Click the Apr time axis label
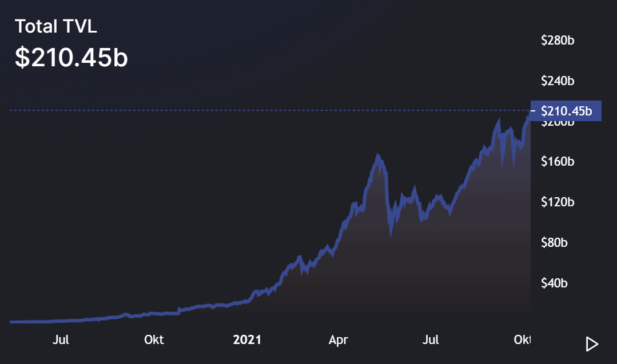 click(339, 339)
